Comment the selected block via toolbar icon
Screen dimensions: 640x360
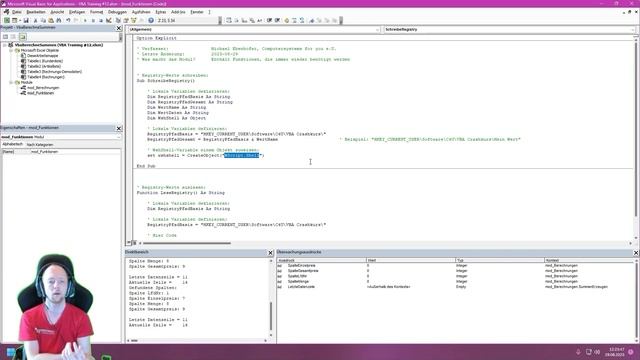point(294,20)
